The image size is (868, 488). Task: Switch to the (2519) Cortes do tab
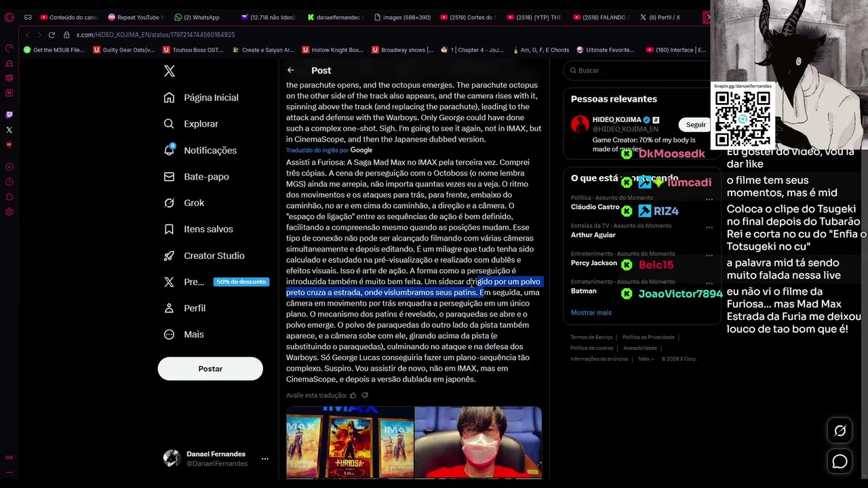[468, 18]
